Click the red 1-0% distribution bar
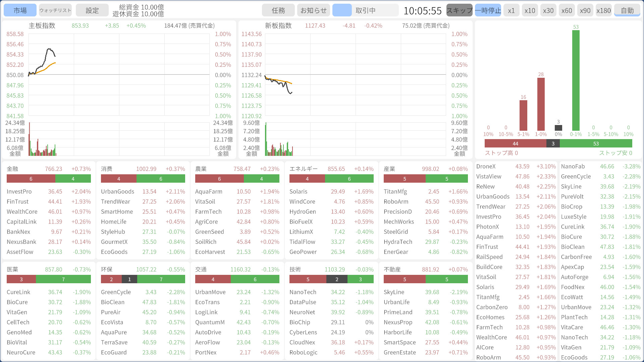The image size is (644, 362). pyautogui.click(x=541, y=104)
